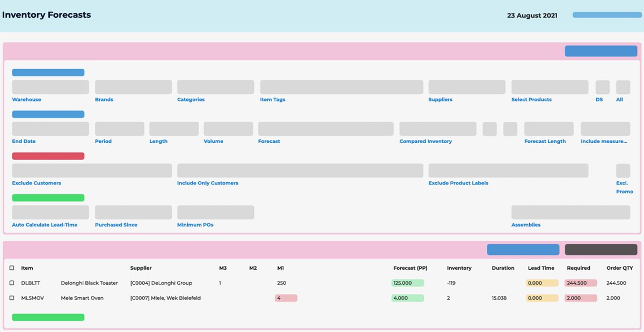Click the M1 value 250
Screen dimensions: 644x332
282,283
